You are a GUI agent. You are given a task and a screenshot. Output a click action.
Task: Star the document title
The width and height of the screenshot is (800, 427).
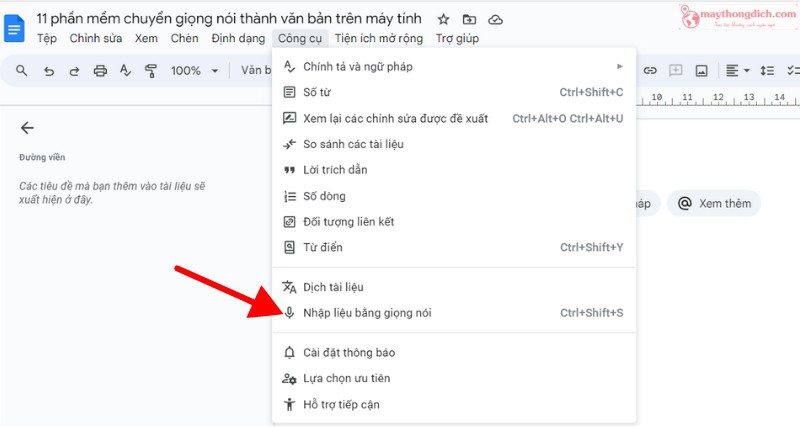tap(443, 20)
